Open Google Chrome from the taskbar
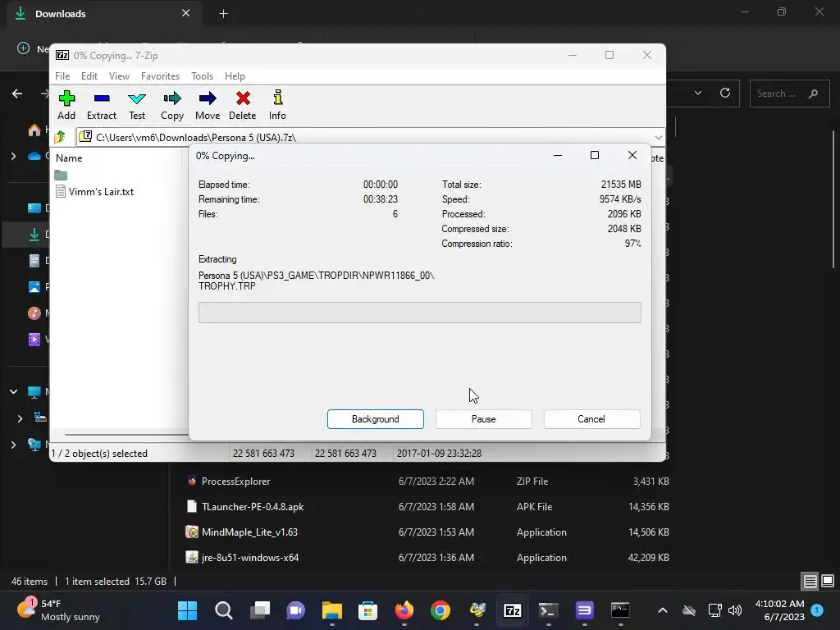Viewport: 840px width, 630px height. tap(441, 610)
